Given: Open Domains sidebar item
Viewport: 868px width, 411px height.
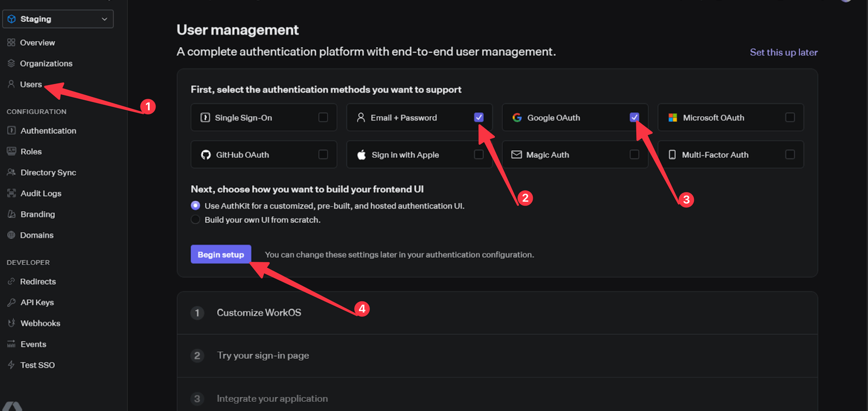Looking at the screenshot, I should pos(37,235).
